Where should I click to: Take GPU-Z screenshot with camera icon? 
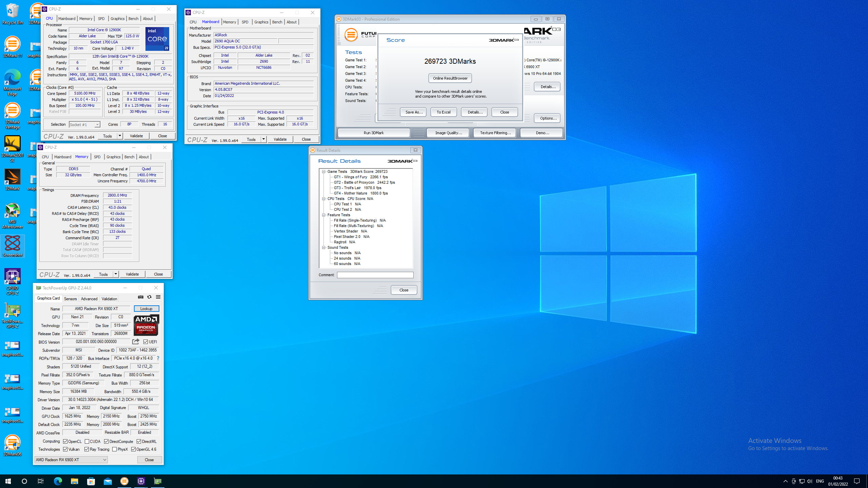point(141,297)
